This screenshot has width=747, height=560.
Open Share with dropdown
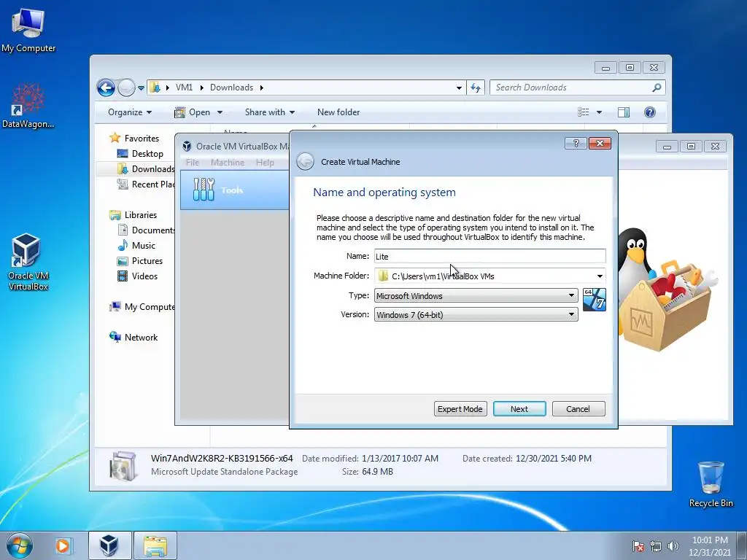(270, 112)
